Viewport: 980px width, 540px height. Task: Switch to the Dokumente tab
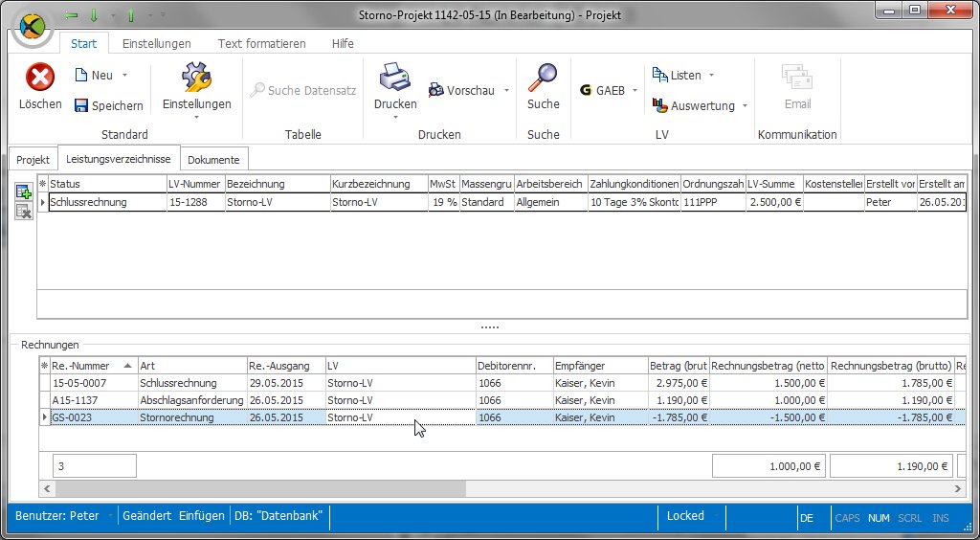coord(213,160)
